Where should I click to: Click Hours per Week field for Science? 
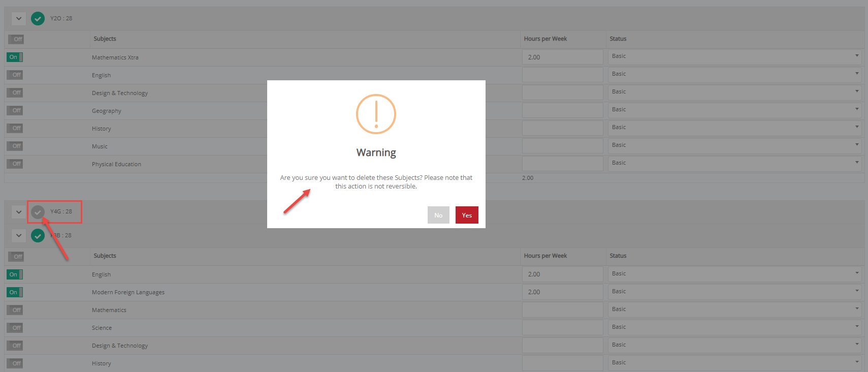tap(563, 327)
